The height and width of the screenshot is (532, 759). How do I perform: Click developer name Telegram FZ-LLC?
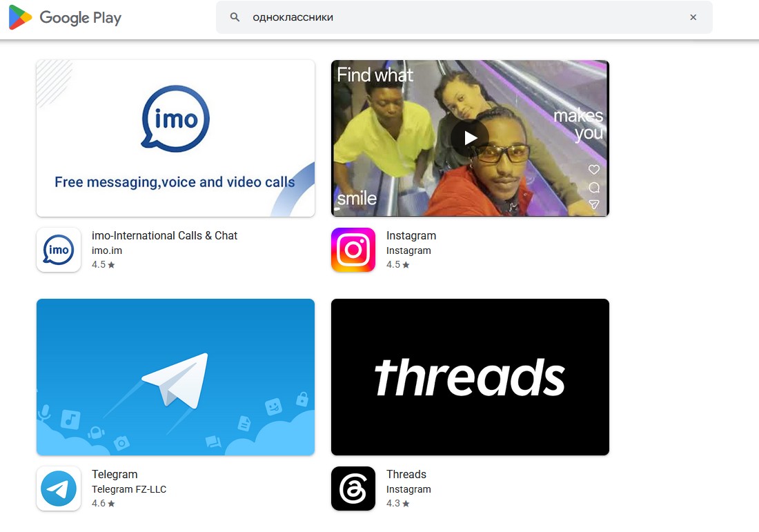point(129,489)
